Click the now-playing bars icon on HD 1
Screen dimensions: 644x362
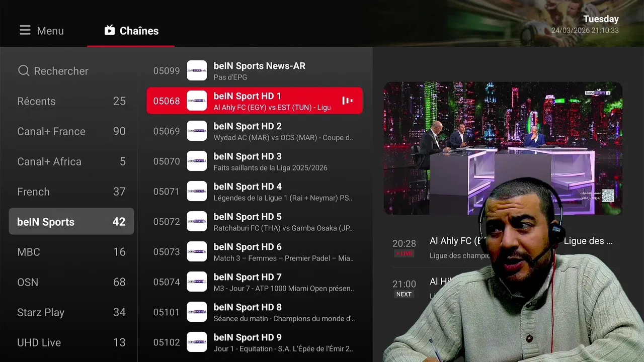(347, 101)
